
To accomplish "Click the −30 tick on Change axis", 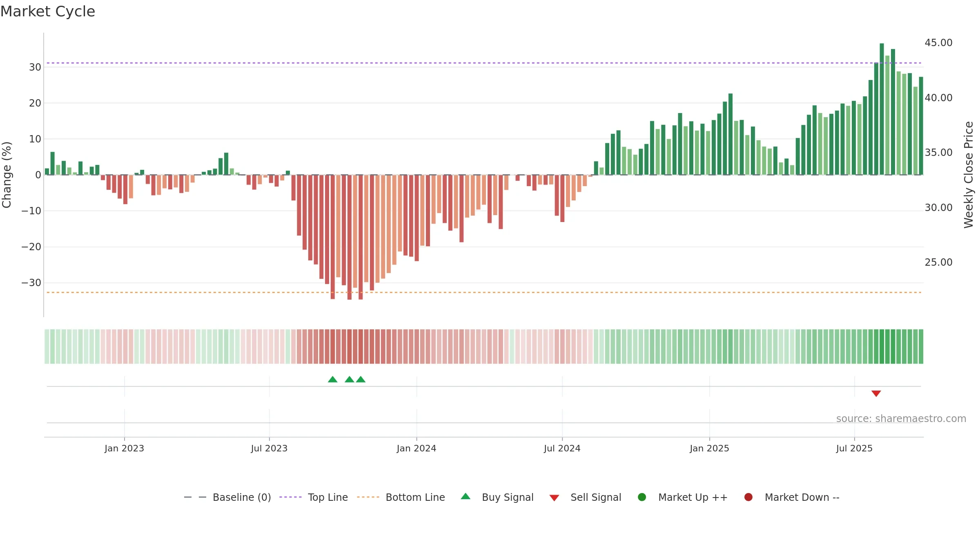I will [x=31, y=282].
